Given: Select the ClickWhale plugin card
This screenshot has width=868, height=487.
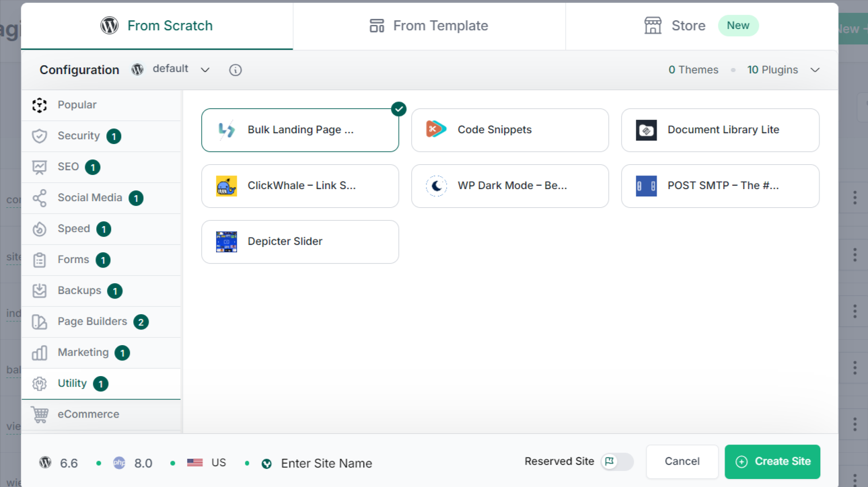Looking at the screenshot, I should point(300,186).
